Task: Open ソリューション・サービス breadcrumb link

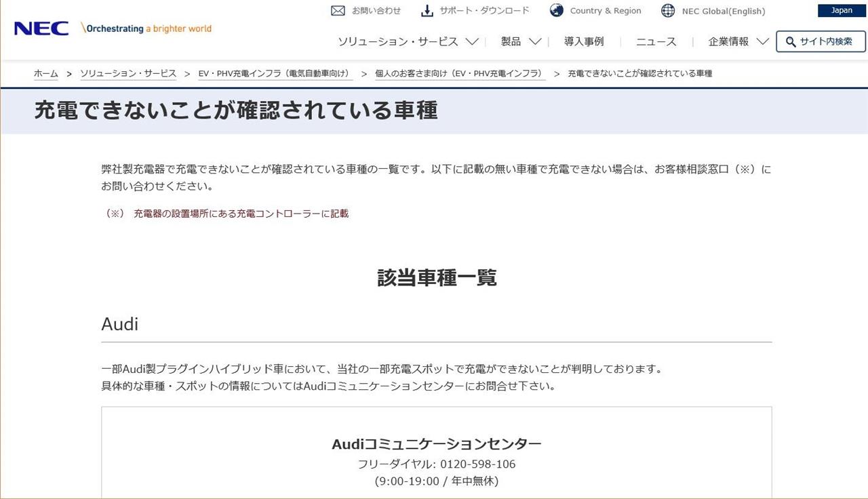Action: pos(128,73)
